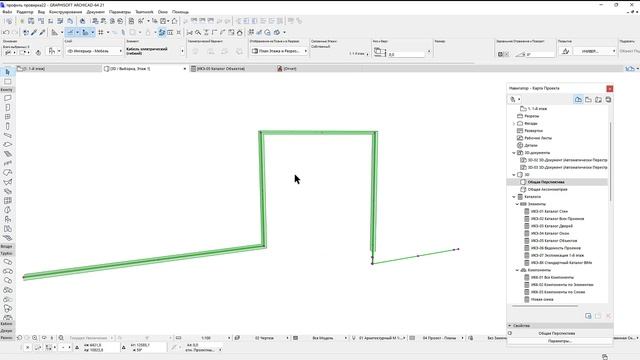Select the Wall tool in toolbox
640x360 pixels.
pos(7,98)
